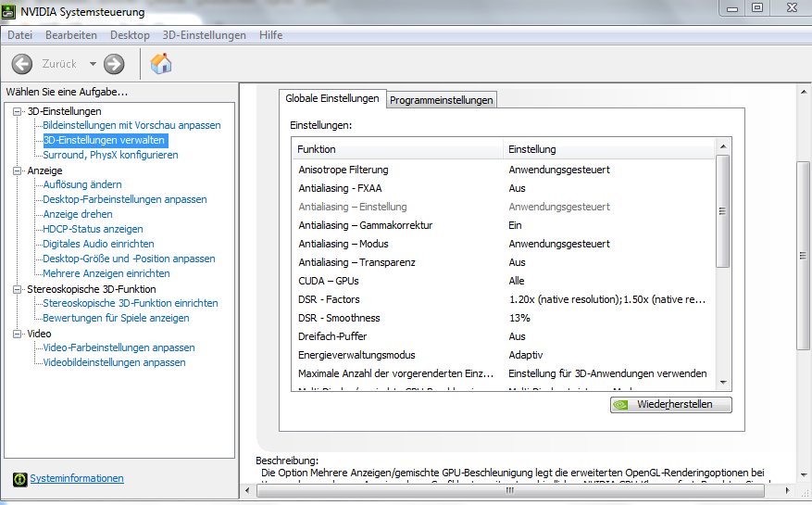Select the CUDA – GPUs row
812x505 pixels.
pos(503,281)
